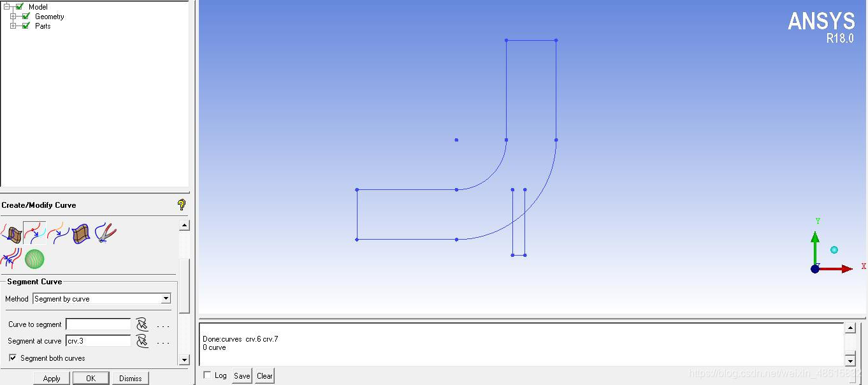Click the Concatenate/Reapproximate Curves icon
Screen dimensions: 868x385
[58, 233]
